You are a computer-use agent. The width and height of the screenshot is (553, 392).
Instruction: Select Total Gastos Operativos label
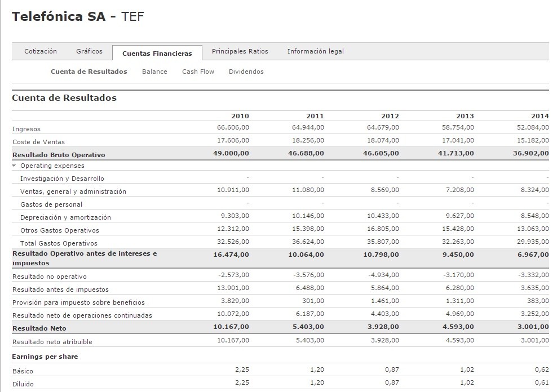click(x=59, y=243)
